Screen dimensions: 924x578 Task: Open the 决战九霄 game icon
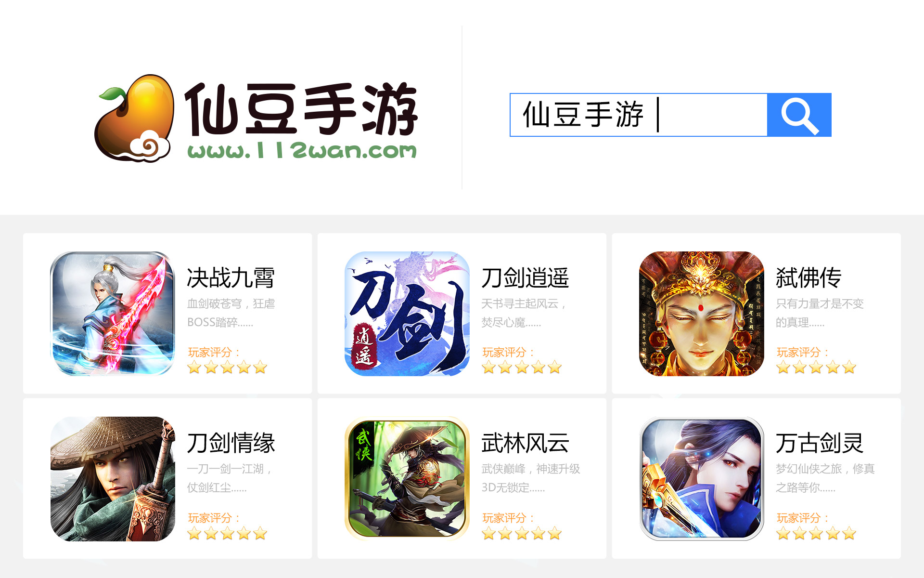pos(113,314)
